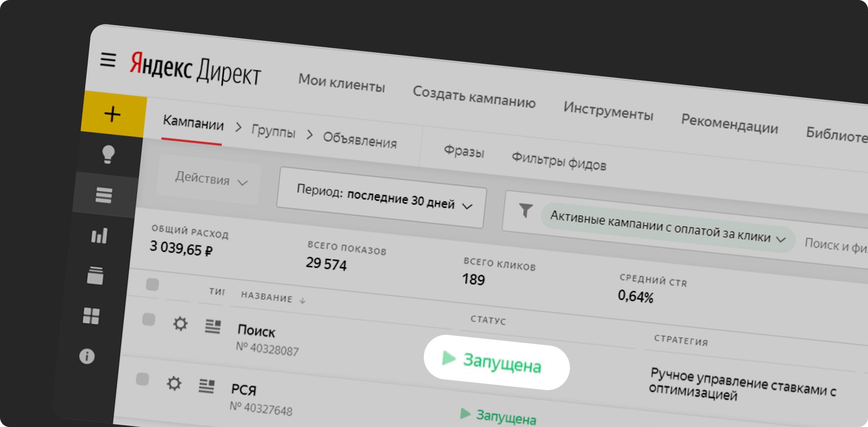Click the Ручное управление ставками с оптимизацией text
This screenshot has width=868, height=427.
pyautogui.click(x=742, y=384)
